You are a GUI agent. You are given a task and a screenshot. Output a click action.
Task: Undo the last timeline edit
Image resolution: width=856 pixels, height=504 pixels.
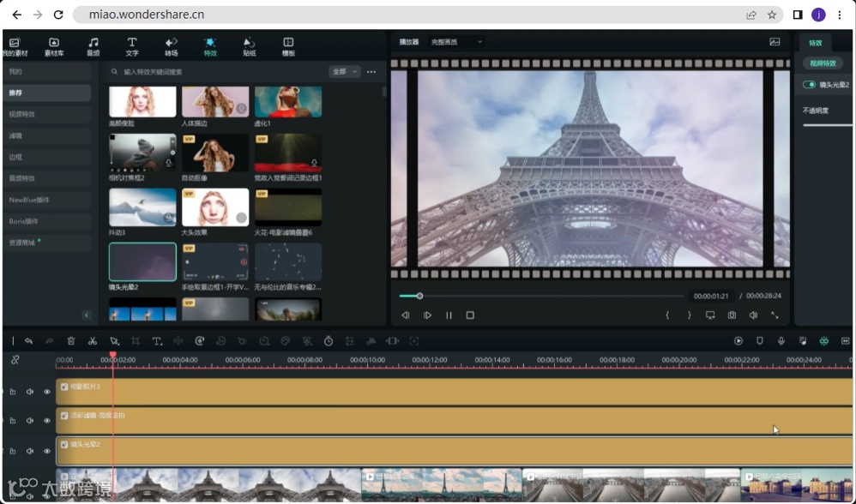pyautogui.click(x=28, y=341)
